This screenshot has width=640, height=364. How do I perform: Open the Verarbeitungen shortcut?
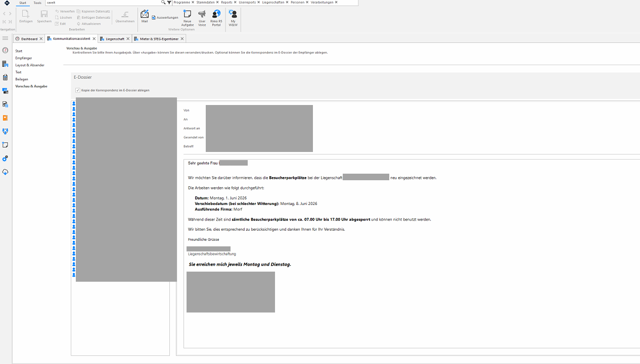(322, 3)
